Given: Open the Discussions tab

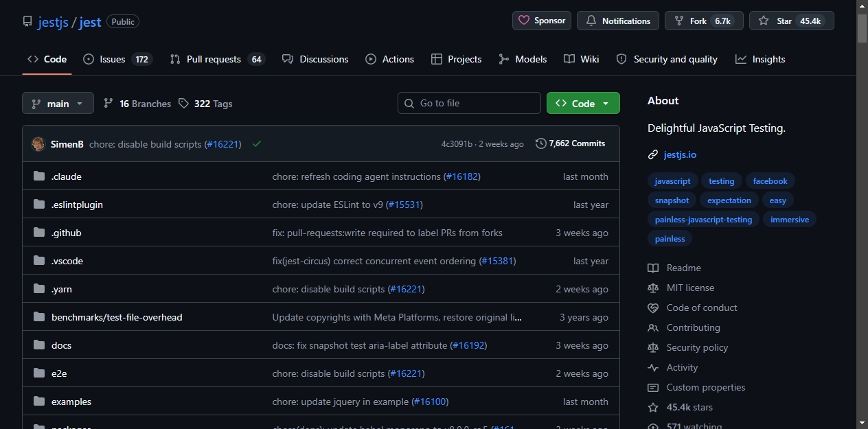Looking at the screenshot, I should (x=315, y=59).
